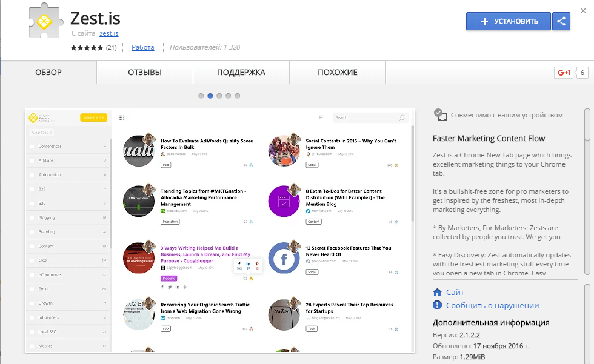Click the compatible-device checkmark icon
Screen dimensions: 594x364
pyautogui.click(x=440, y=114)
